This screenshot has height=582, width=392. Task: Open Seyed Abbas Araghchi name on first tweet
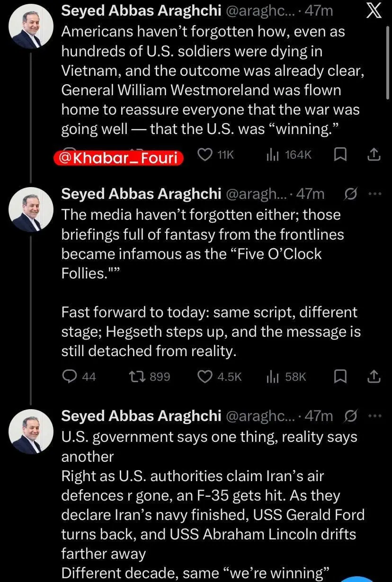(141, 11)
